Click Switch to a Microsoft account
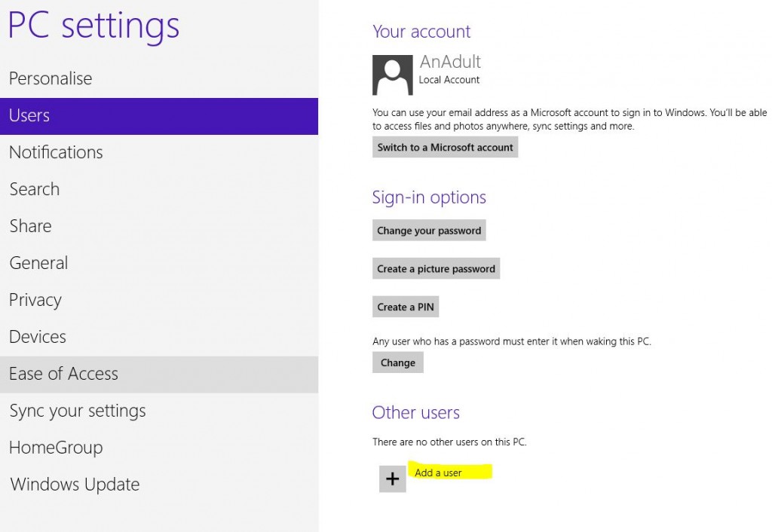Image resolution: width=772 pixels, height=532 pixels. pyautogui.click(x=445, y=147)
